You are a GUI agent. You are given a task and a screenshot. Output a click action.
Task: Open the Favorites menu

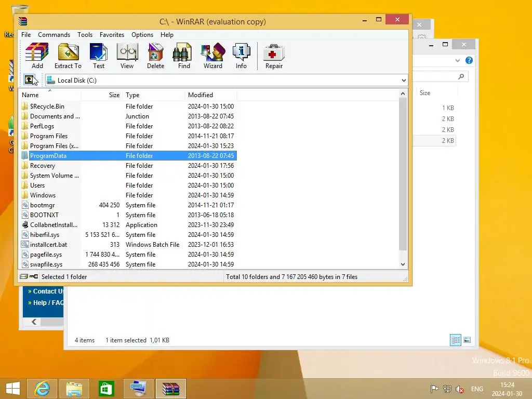click(x=112, y=35)
